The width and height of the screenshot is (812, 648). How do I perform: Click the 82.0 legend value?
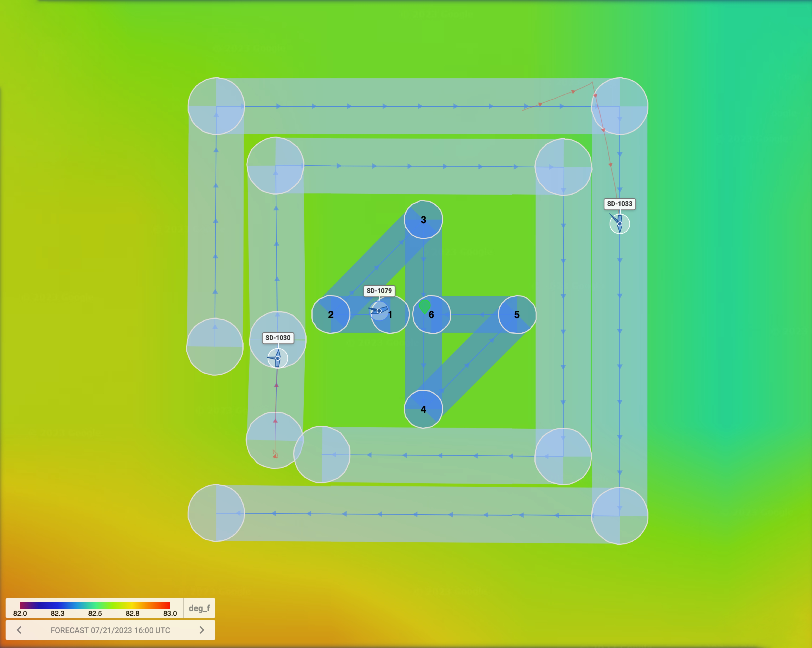20,613
